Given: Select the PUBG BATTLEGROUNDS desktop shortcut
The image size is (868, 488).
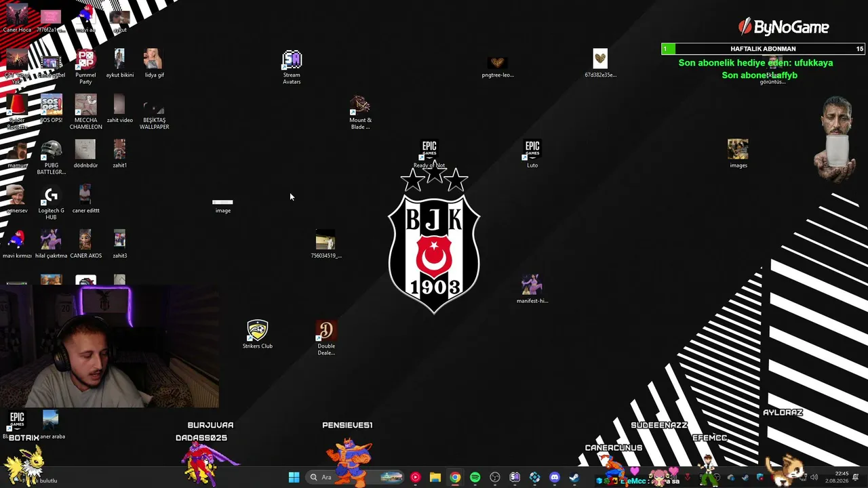Looking at the screenshot, I should pyautogui.click(x=51, y=158).
